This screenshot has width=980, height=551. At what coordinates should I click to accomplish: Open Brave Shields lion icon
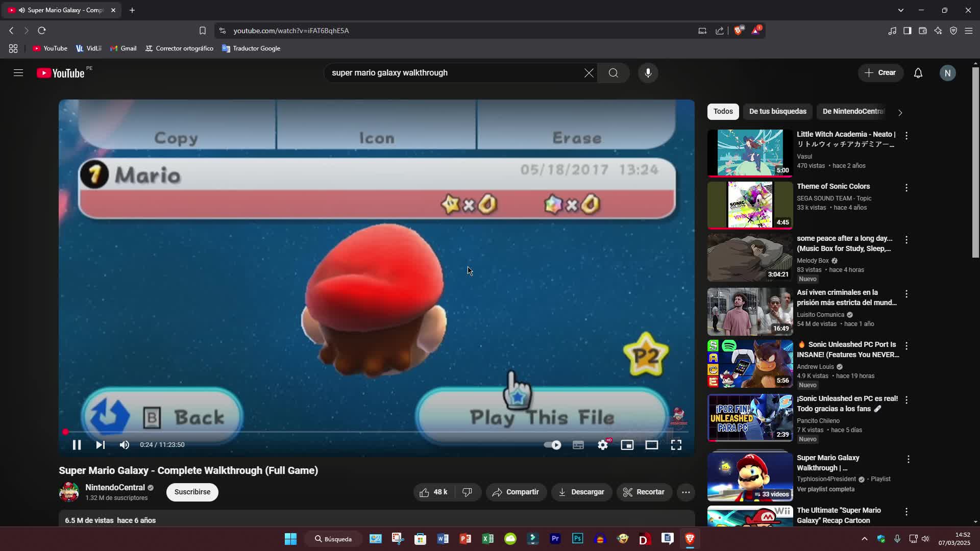[739, 31]
